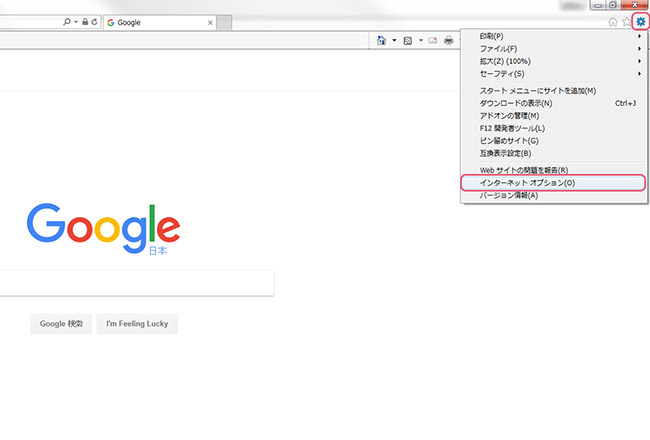
Task: Close the Google tab
Action: coord(210,23)
